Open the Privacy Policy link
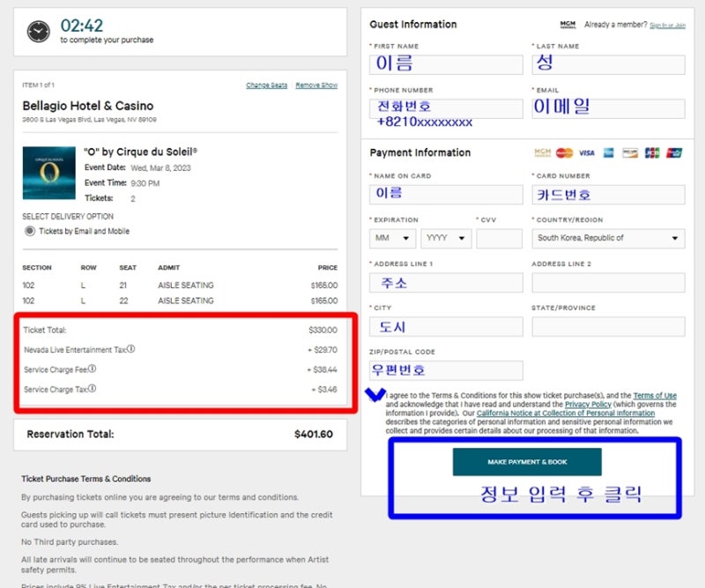 pos(588,405)
